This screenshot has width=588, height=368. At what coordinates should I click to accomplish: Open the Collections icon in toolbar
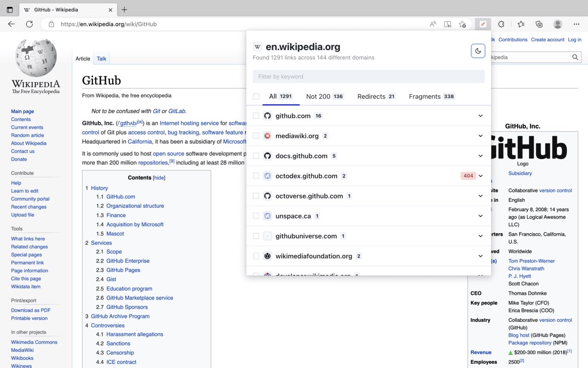click(x=539, y=24)
